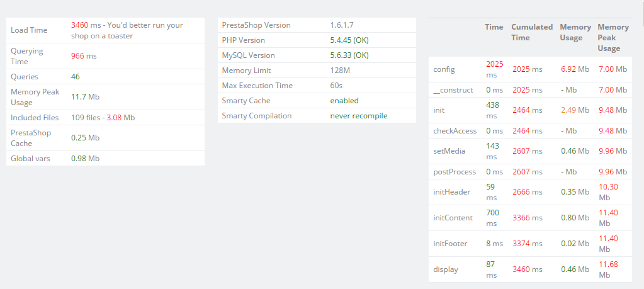The height and width of the screenshot is (289, 644).
Task: Click the Load Time row label
Action: click(29, 30)
